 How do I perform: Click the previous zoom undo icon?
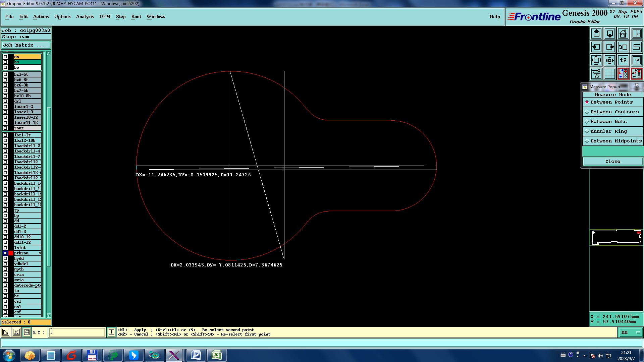point(623,47)
